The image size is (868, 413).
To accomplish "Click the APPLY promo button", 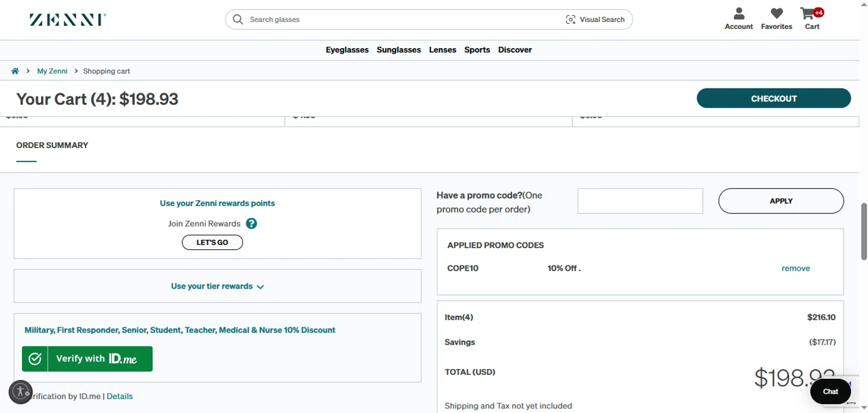I will [x=781, y=201].
